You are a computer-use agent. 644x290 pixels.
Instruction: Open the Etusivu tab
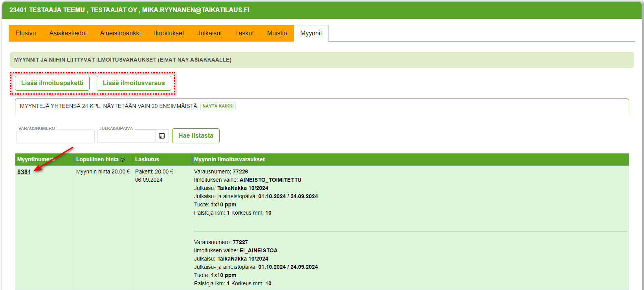[x=26, y=33]
